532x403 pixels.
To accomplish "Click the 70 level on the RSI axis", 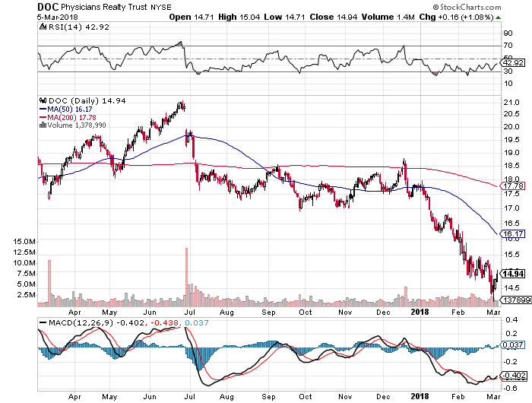I will [x=508, y=46].
